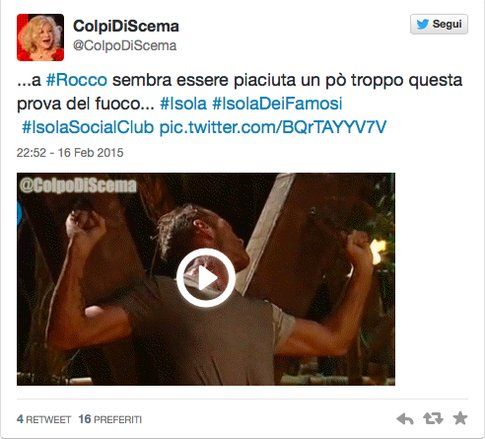Open the #IsolaDeiFamosi hashtag
The width and height of the screenshot is (485, 439).
pos(277,103)
